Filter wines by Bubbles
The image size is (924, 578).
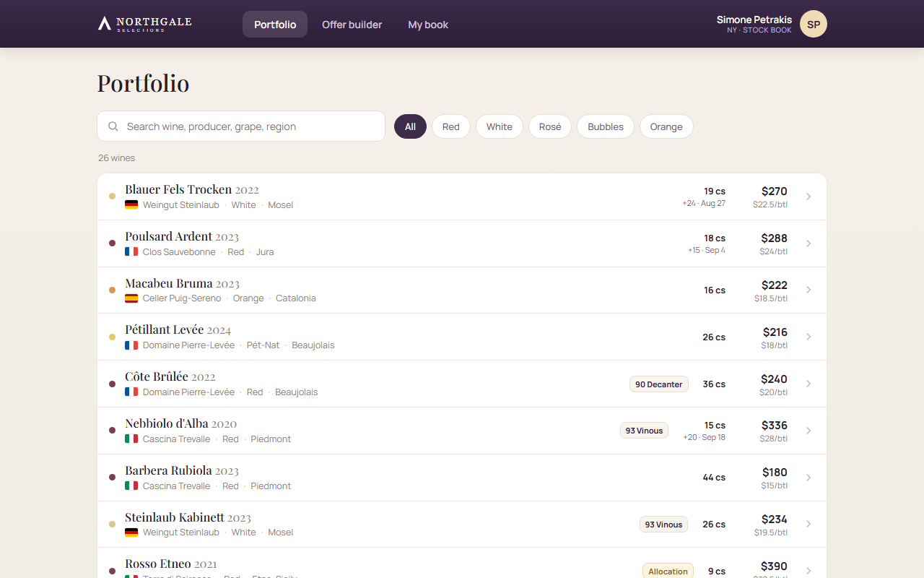[606, 126]
